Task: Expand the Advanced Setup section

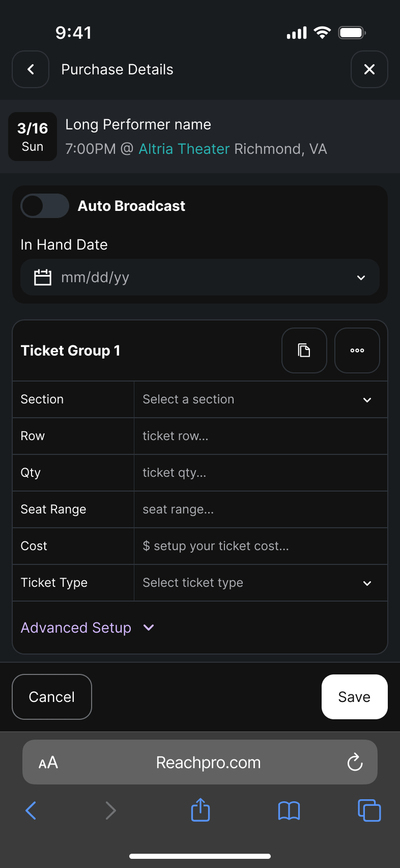Action: tap(88, 628)
